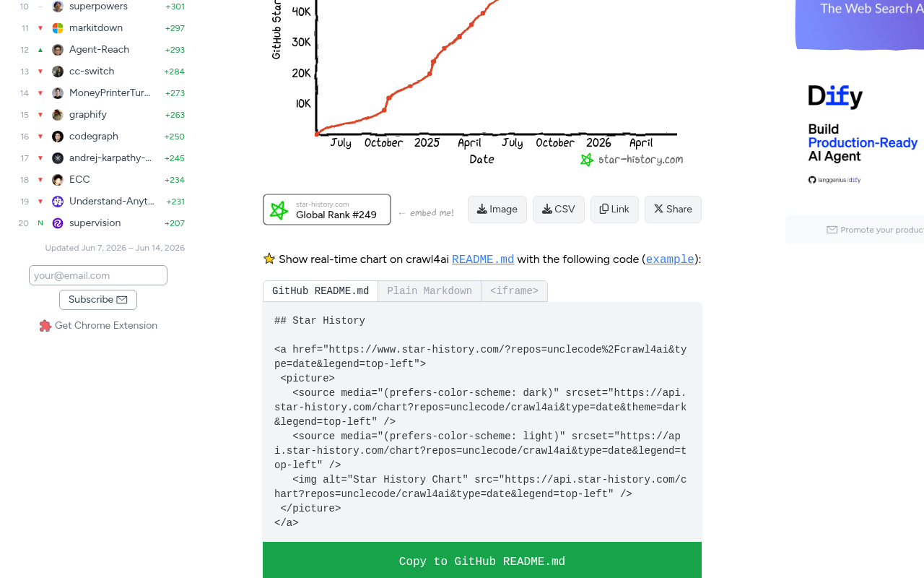
Task: Open the MoneyPrinterTur... repository name
Action: (110, 93)
